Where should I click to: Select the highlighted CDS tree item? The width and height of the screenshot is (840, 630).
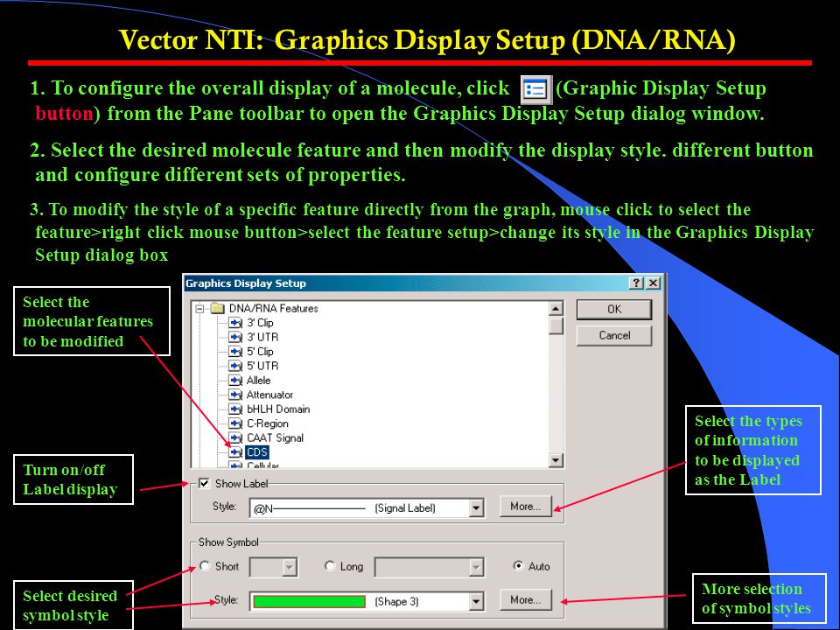[257, 452]
